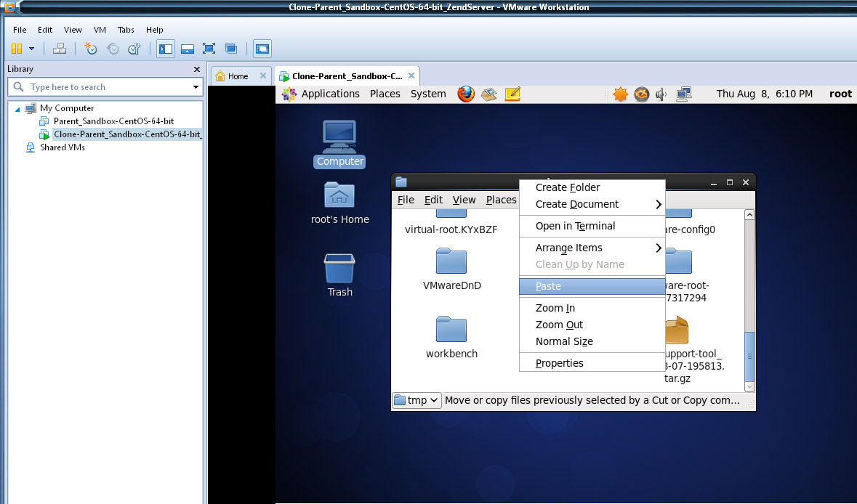Open the network connection tray icon
The height and width of the screenshot is (504, 857).
[x=684, y=94]
